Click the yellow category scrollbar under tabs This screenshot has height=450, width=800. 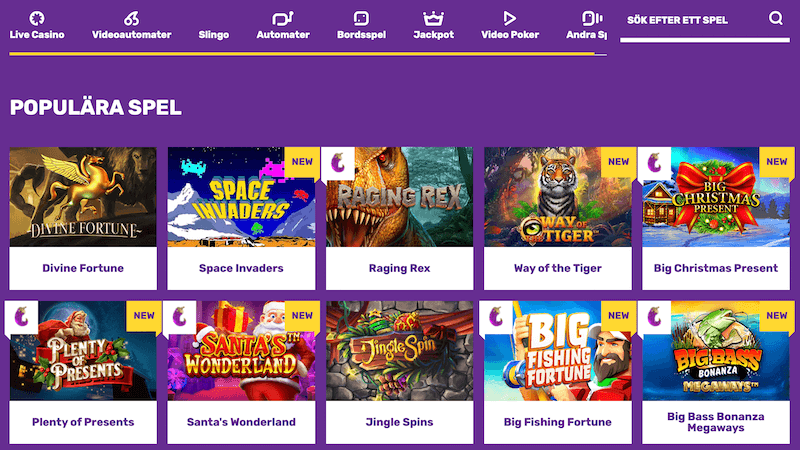(302, 54)
